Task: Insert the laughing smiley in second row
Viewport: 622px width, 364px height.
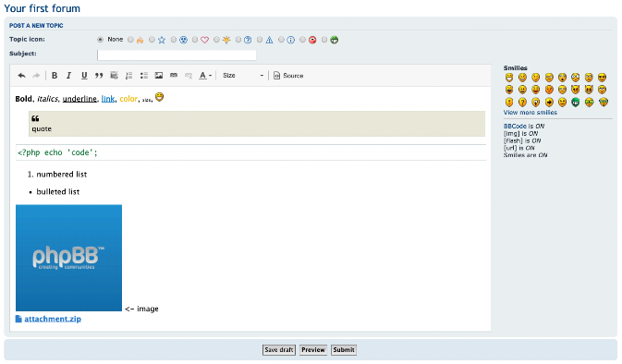Action: pos(509,90)
